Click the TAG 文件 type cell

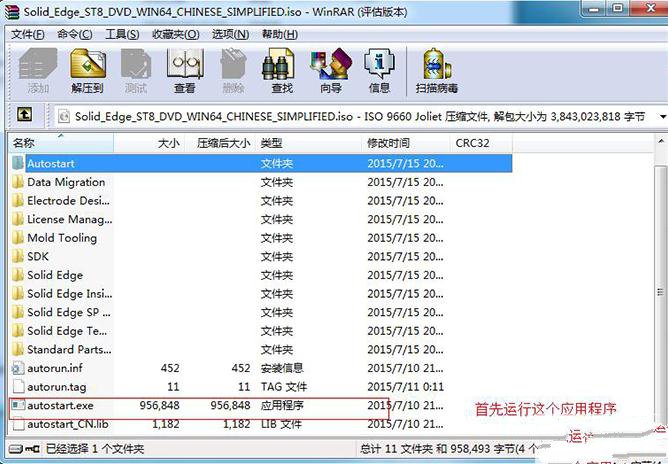[284, 386]
